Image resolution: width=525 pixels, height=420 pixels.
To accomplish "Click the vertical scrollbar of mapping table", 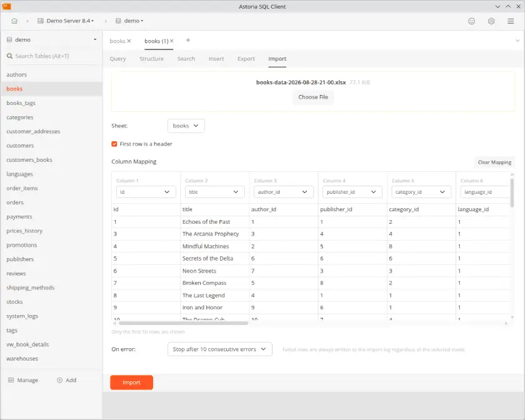I will point(512,192).
